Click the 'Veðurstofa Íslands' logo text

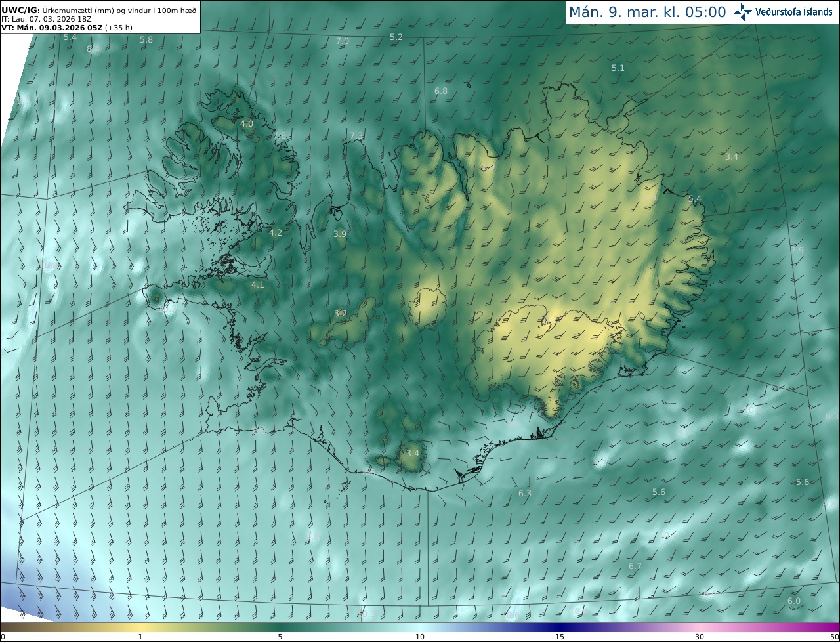coord(794,12)
